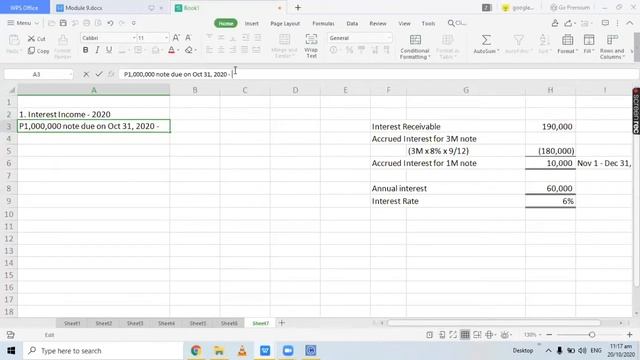Screen dimensions: 640x360
Task: Switch to the Sheet1 tab
Action: 72,323
